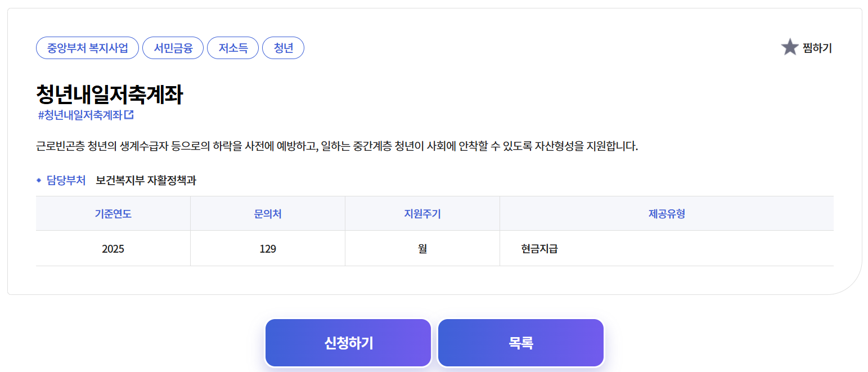Click the 제공유형 column header
The image size is (868, 372).
[x=666, y=213]
